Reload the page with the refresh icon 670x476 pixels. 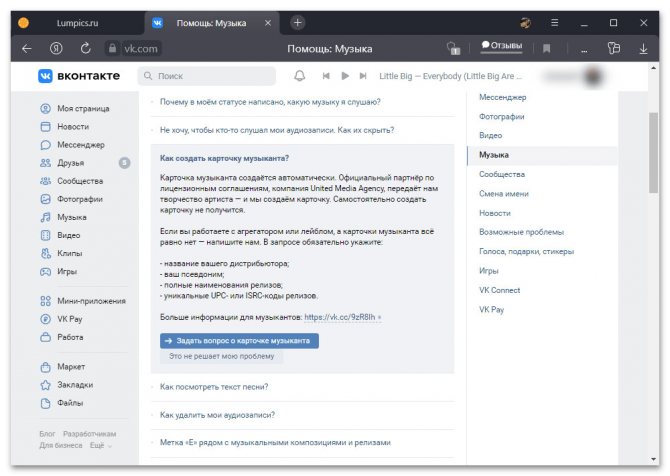85,49
